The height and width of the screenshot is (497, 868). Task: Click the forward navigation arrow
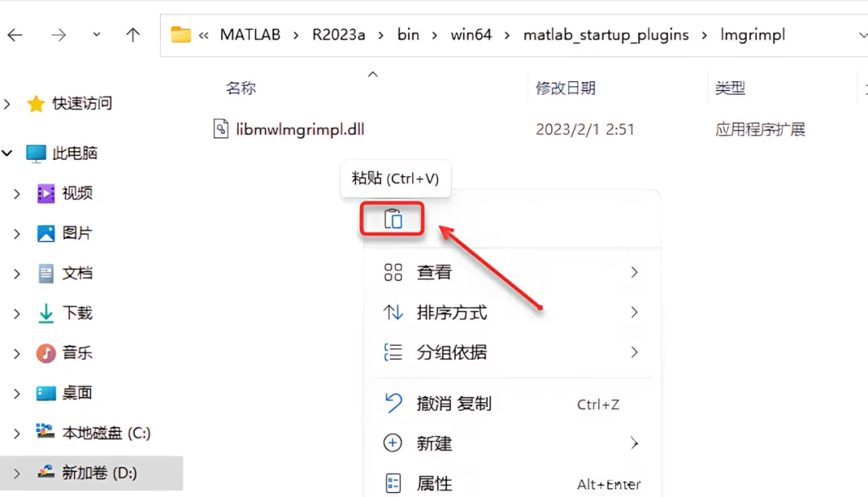point(58,35)
